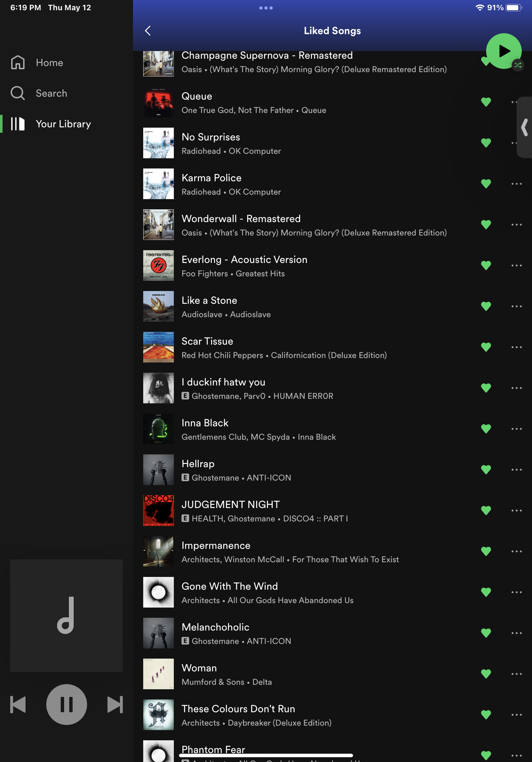This screenshot has height=762, width=532.
Task: Unlike Everlong - Acoustic Version
Action: click(x=485, y=265)
